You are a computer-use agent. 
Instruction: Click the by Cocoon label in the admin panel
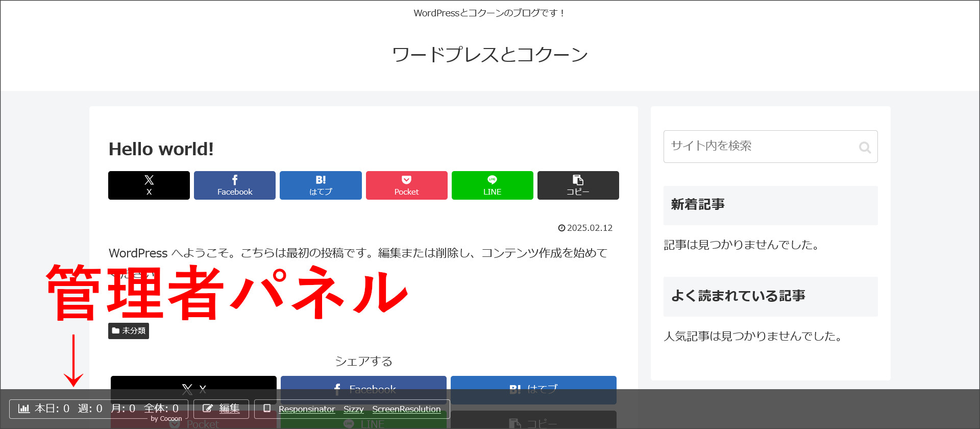tap(166, 419)
